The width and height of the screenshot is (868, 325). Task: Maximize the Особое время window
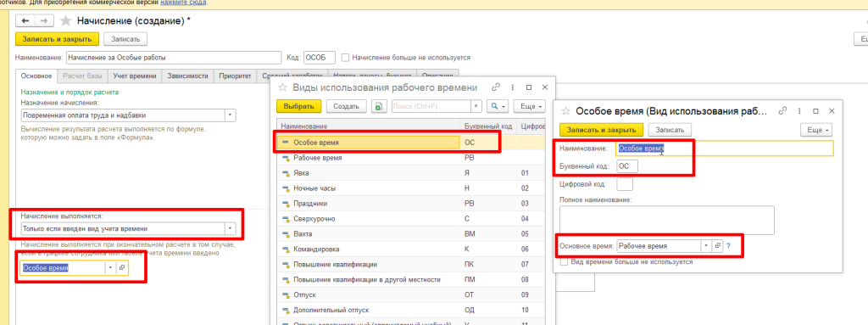click(815, 111)
